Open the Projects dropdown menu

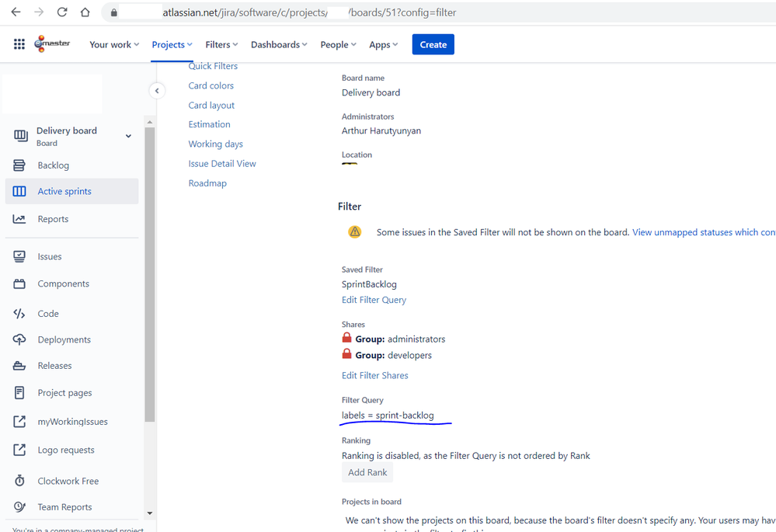click(x=172, y=44)
